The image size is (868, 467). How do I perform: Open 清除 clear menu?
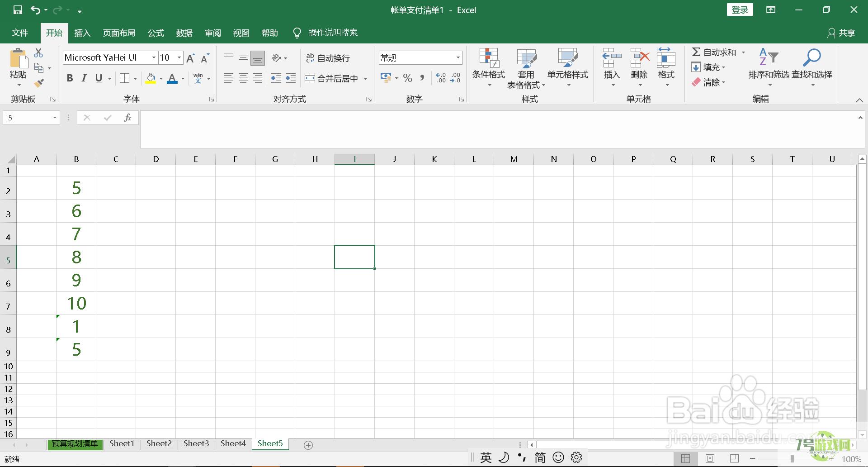pos(708,82)
